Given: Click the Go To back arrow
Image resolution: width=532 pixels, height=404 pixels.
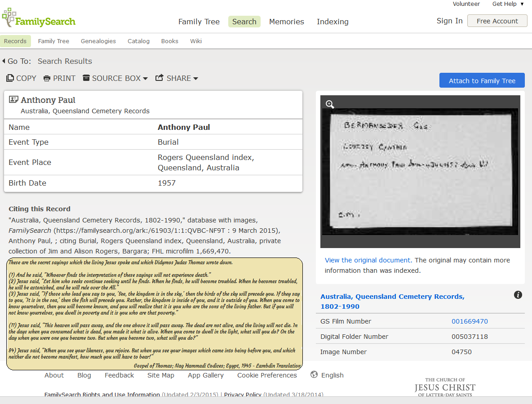Looking at the screenshot, I should coord(4,61).
